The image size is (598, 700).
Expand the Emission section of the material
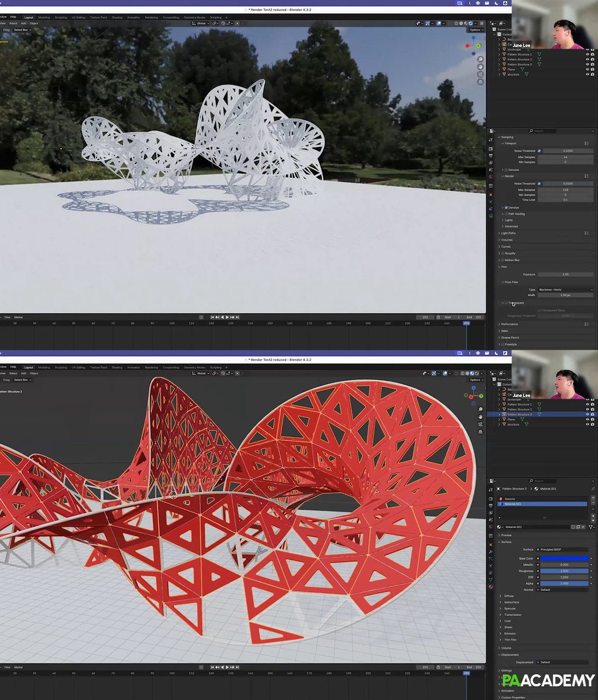[509, 633]
